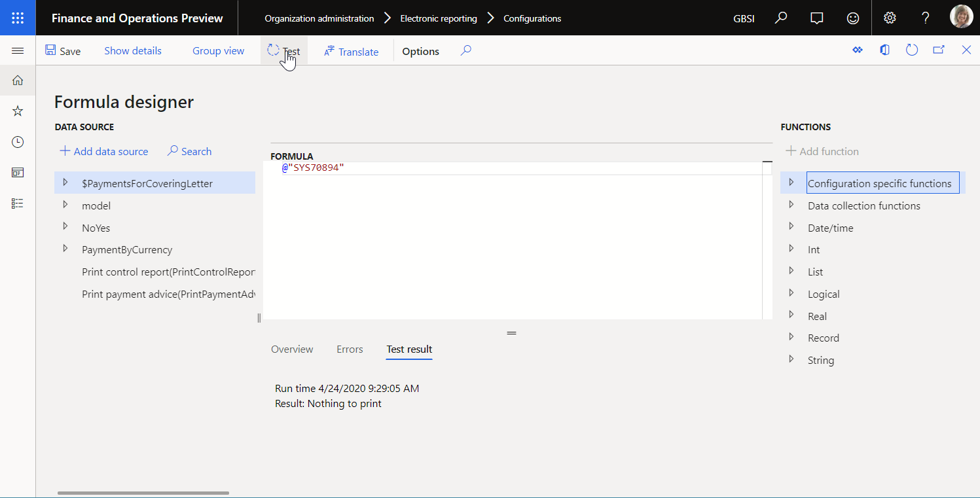Open Workspaces icon in the sidebar
This screenshot has width=980, height=498.
coord(18,173)
